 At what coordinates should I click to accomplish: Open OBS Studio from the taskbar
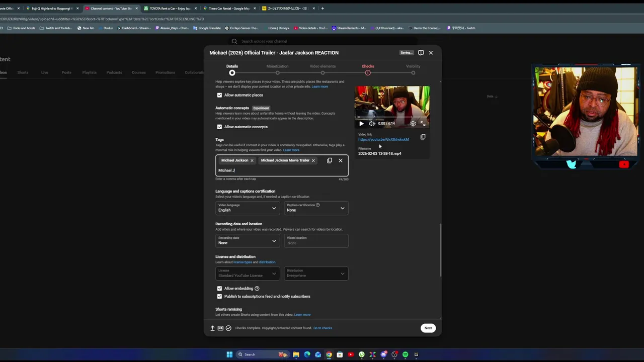pyautogui.click(x=394, y=354)
